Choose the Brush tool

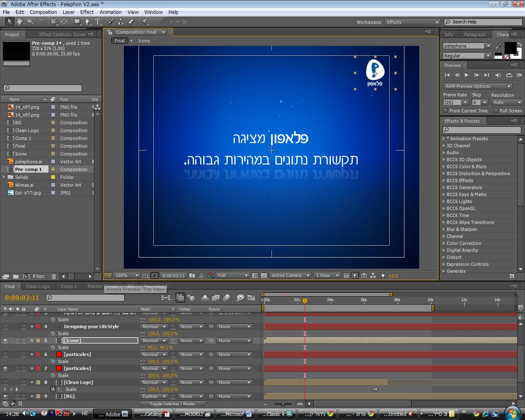point(111,22)
